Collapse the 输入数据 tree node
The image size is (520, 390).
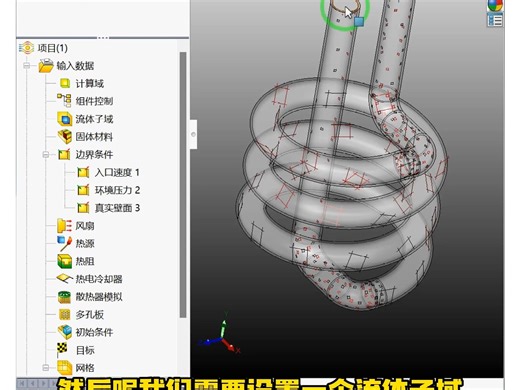tap(27, 66)
